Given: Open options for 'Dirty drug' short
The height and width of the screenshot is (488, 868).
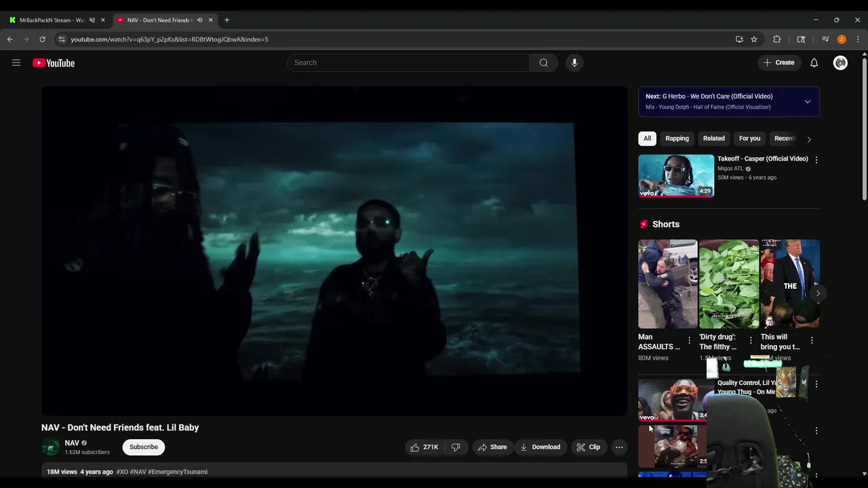Looking at the screenshot, I should click(x=750, y=340).
